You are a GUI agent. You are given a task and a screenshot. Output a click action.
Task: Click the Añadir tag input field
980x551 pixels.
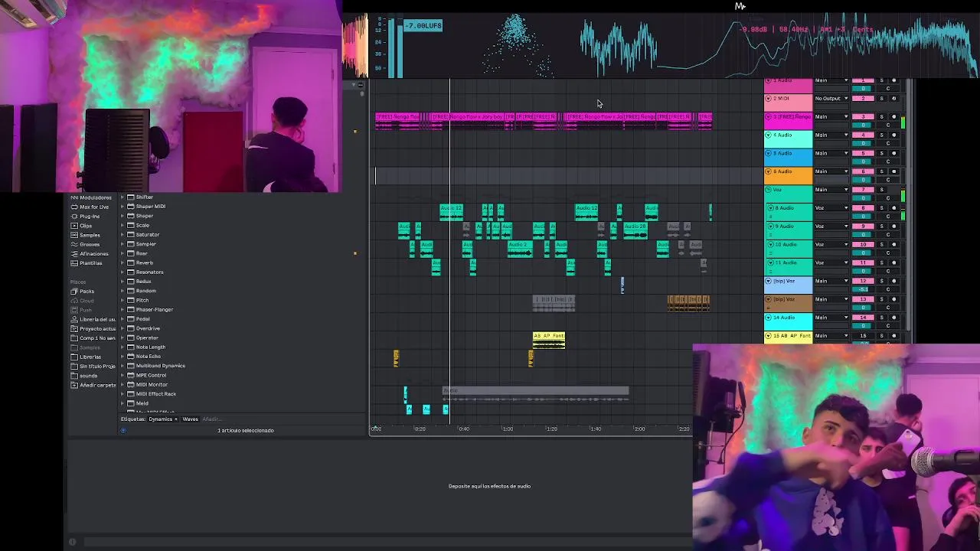click(x=212, y=419)
